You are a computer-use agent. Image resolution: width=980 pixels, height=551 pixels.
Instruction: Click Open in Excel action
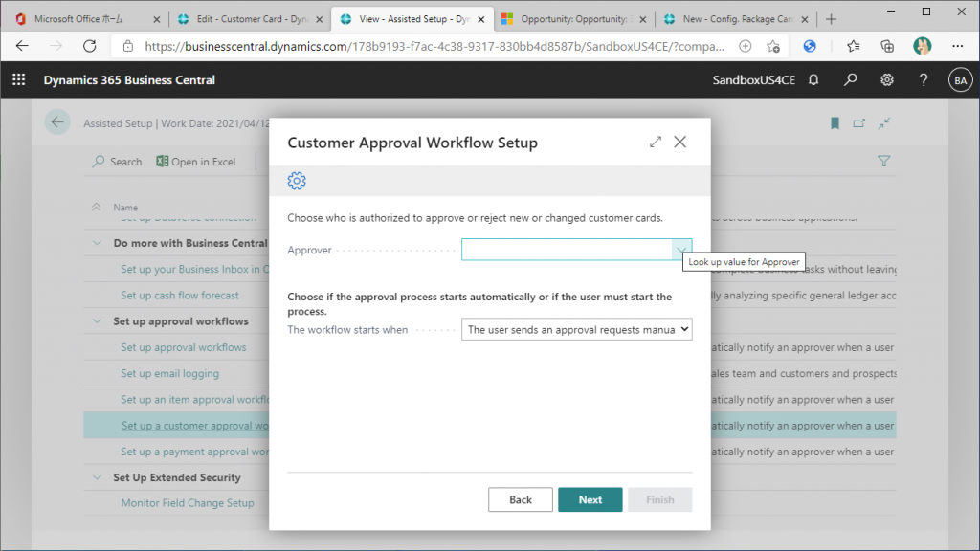(x=195, y=162)
